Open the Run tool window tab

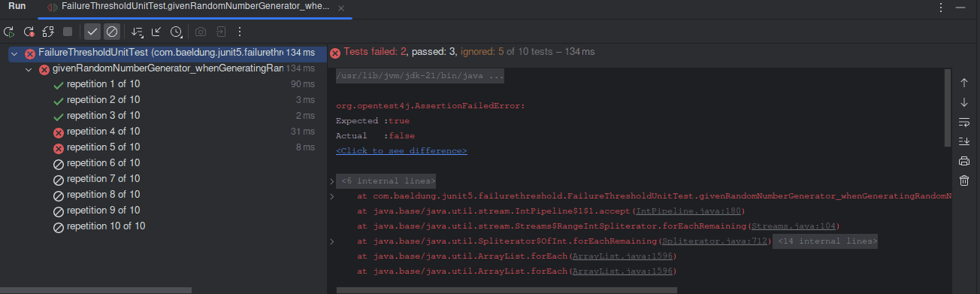click(x=17, y=7)
